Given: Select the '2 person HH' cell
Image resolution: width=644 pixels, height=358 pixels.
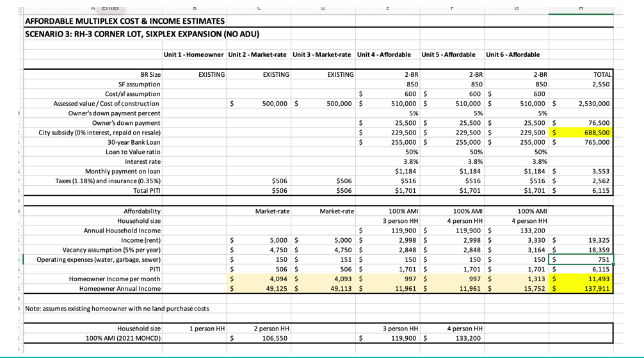Looking at the screenshot, I should point(271,329).
